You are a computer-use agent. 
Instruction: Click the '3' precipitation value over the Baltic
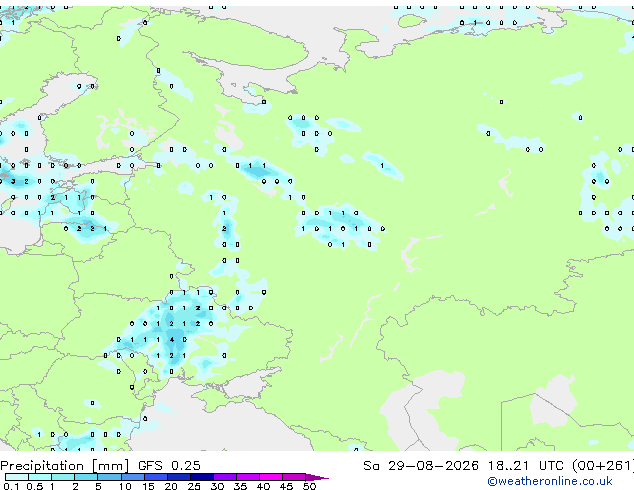tap(13, 182)
